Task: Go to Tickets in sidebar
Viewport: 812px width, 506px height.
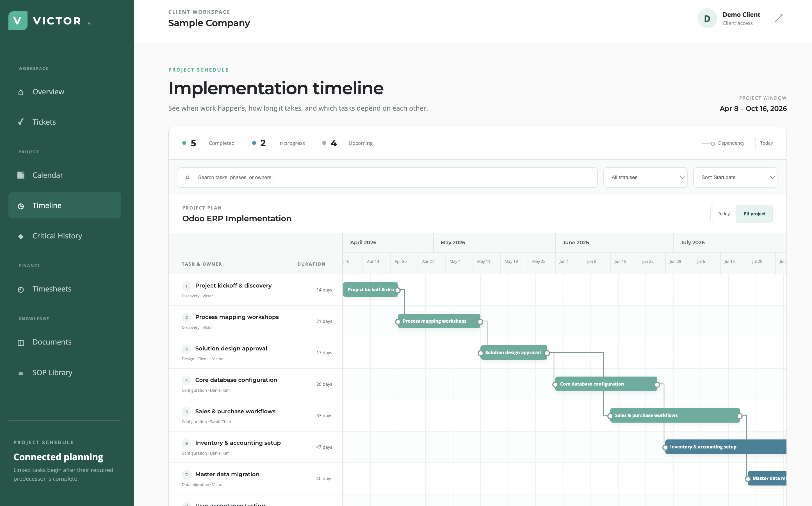Action: coord(65,122)
